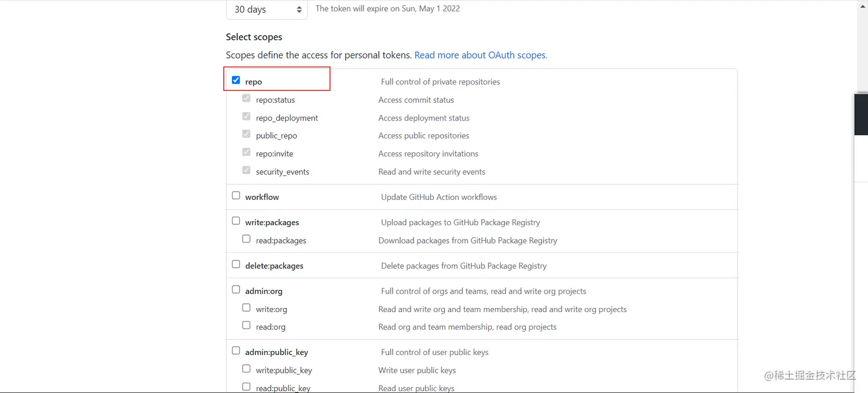This screenshot has width=868, height=393.
Task: Tick the read:public_key checkbox
Action: (246, 387)
